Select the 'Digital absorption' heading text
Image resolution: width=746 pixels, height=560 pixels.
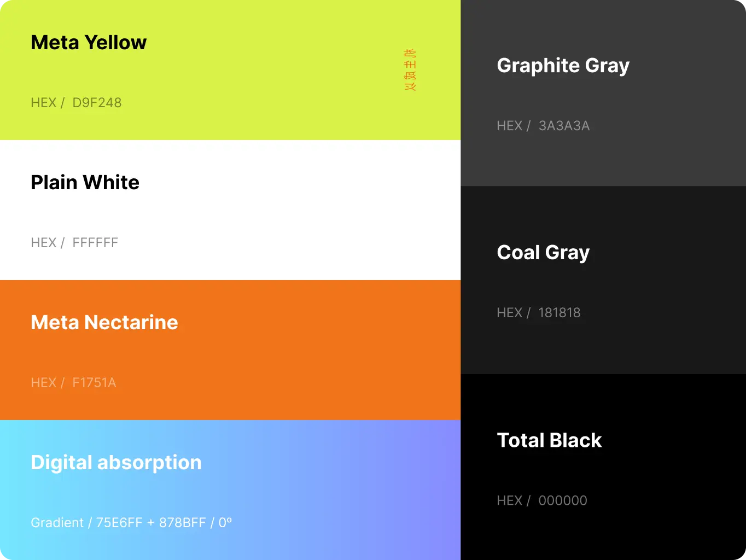coord(116,463)
